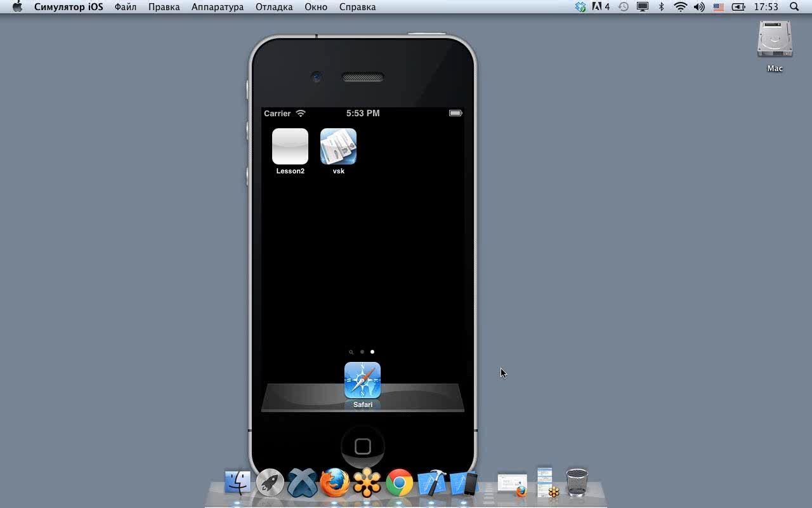Click the 17:53 menu bar clock
This screenshot has height=508, width=812.
766,7
